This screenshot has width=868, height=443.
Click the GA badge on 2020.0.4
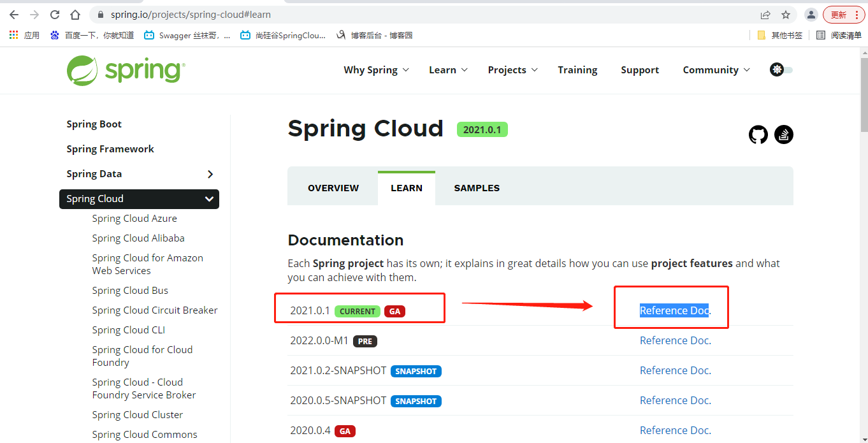[345, 431]
